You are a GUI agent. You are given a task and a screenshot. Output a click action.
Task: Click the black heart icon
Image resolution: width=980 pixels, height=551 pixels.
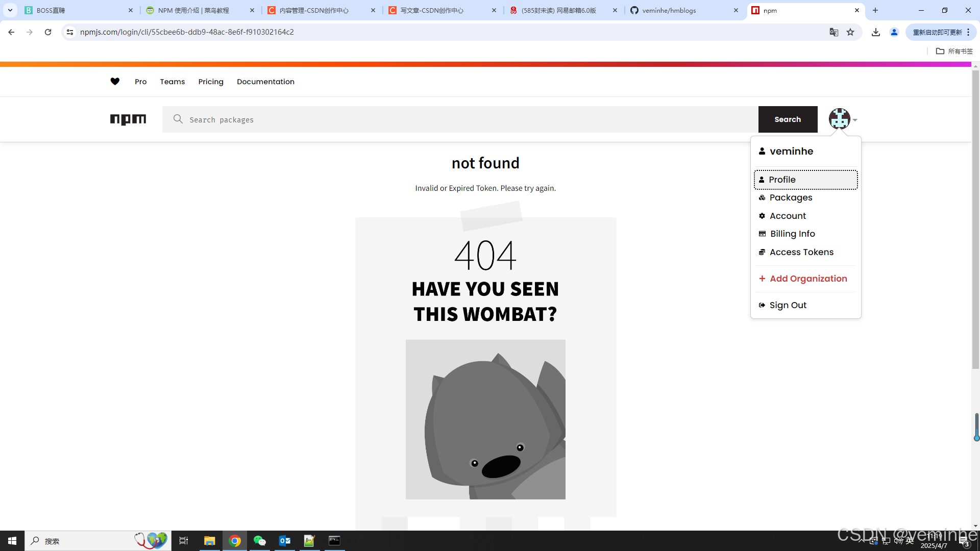[x=115, y=82]
